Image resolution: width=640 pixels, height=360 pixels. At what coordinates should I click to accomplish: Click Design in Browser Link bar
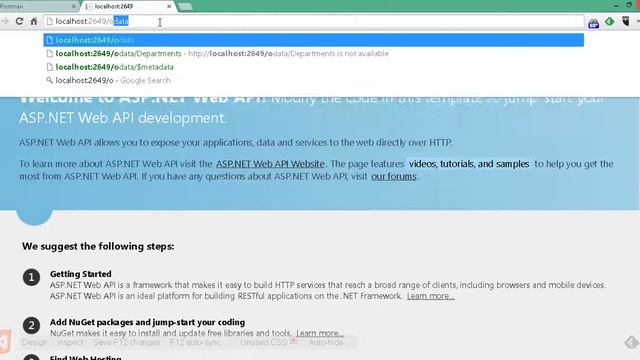click(34, 342)
